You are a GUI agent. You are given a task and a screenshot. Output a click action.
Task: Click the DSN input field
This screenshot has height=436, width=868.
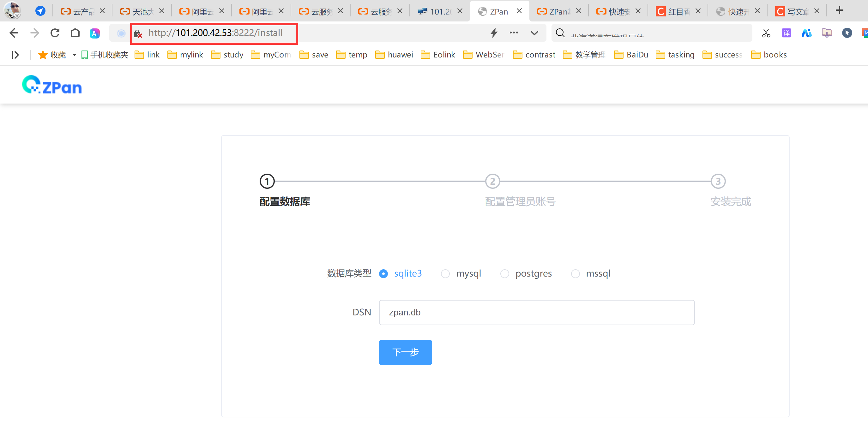coord(536,313)
